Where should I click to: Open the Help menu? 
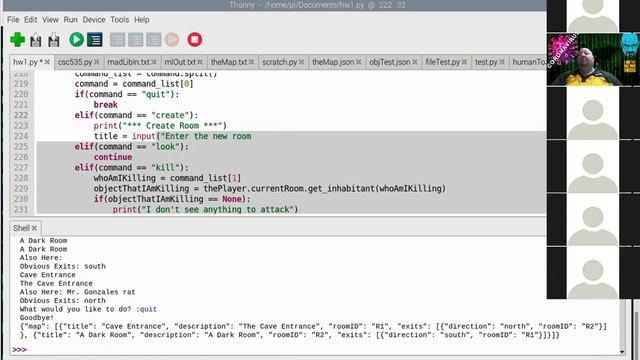pyautogui.click(x=142, y=20)
